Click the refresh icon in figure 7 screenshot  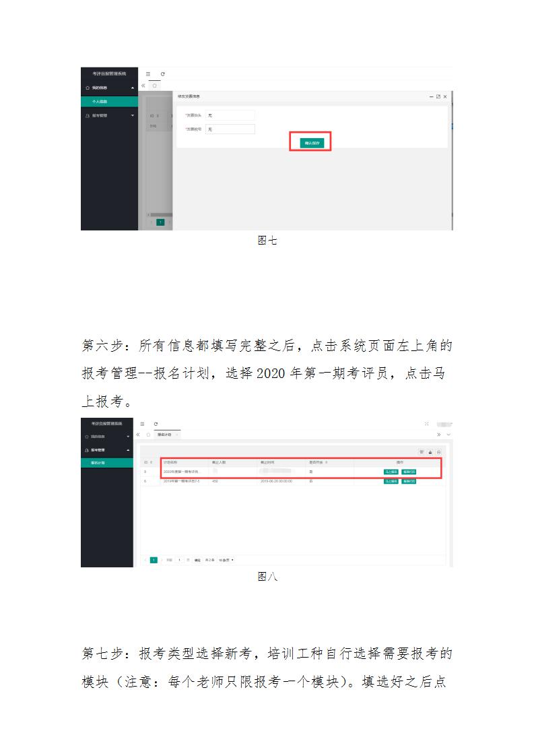(162, 73)
